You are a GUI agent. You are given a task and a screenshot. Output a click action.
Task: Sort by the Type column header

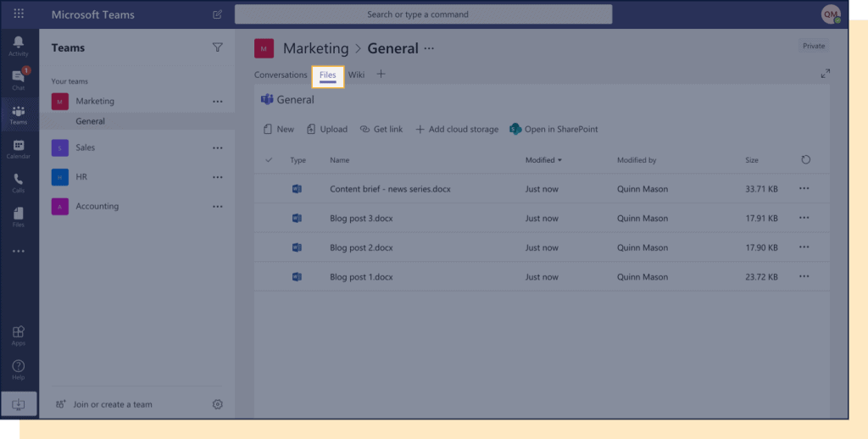298,160
